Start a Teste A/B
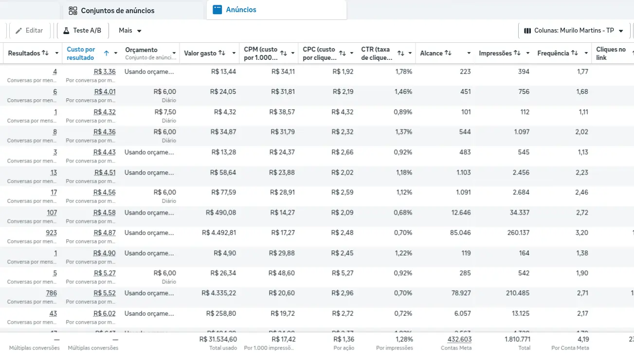Image resolution: width=634 pixels, height=364 pixels. pyautogui.click(x=83, y=31)
